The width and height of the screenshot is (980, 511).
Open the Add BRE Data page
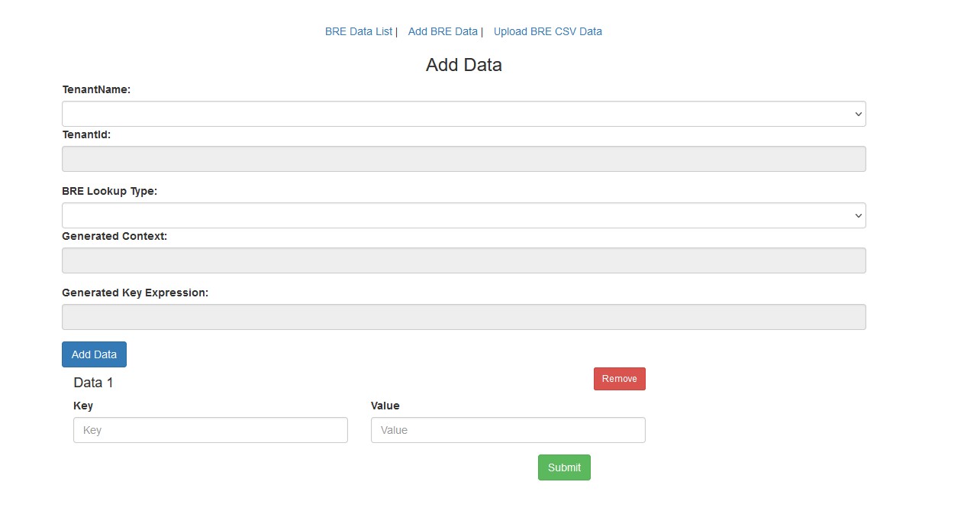tap(443, 31)
